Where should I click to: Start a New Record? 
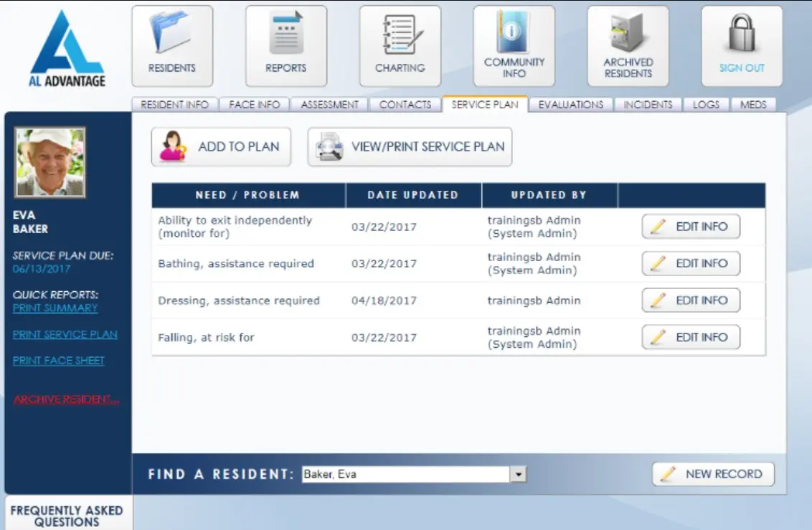pos(712,473)
